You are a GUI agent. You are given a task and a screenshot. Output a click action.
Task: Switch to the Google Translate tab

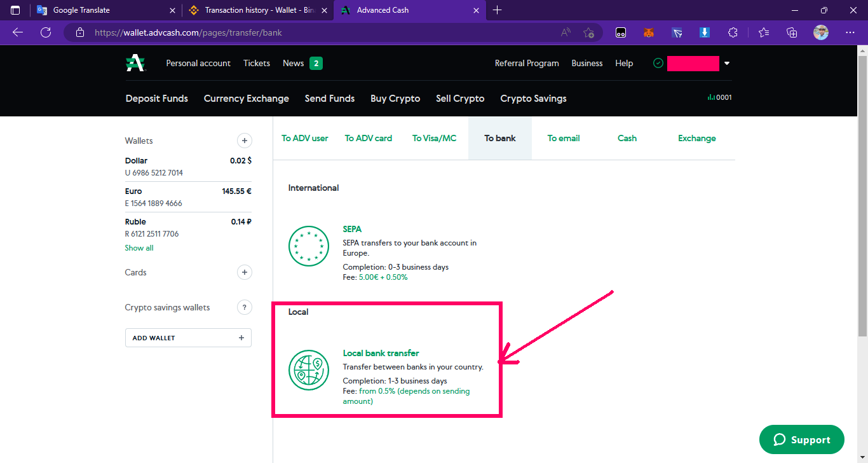tap(106, 10)
